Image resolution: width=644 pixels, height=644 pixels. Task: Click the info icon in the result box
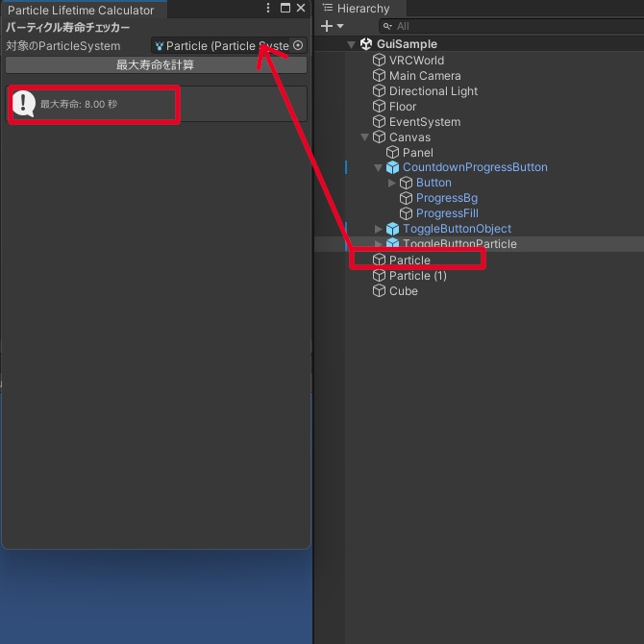24,104
